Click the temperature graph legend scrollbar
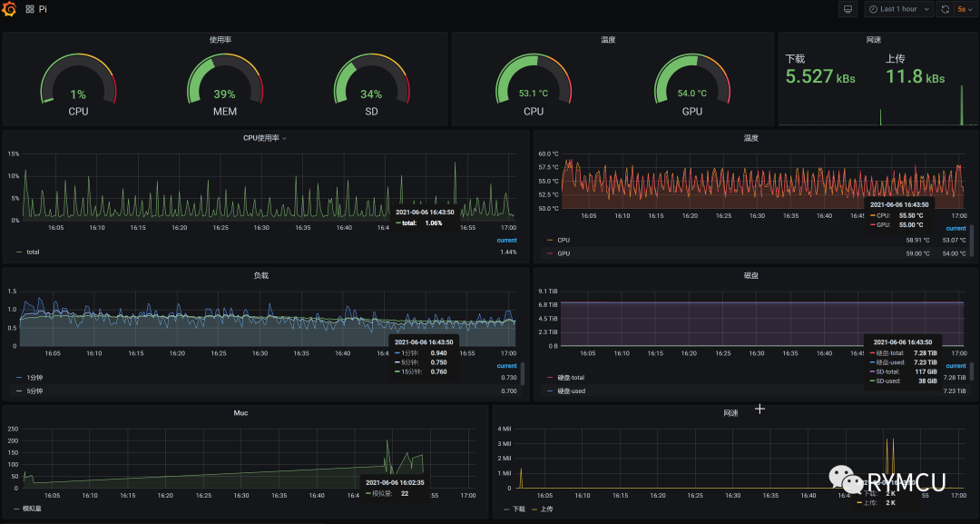 (971, 241)
